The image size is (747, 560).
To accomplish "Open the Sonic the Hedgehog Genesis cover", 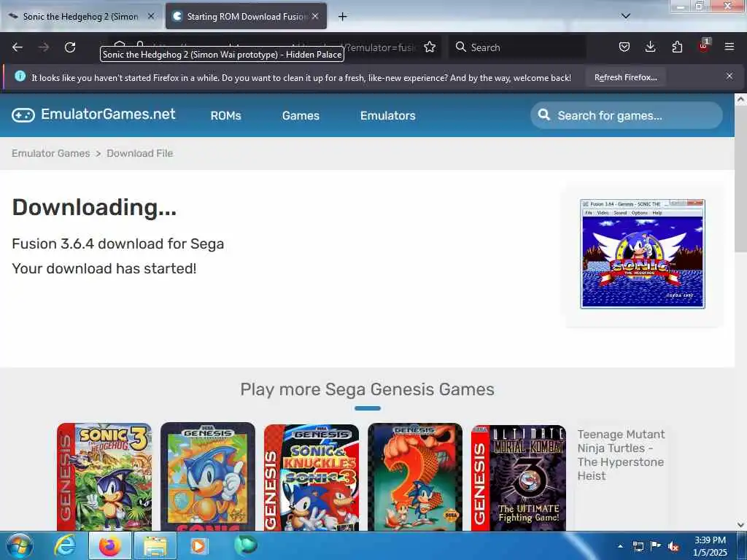I will 208,477.
